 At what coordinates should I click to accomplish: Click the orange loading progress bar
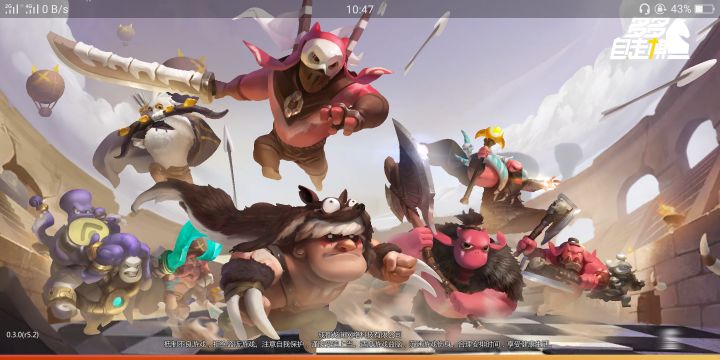(x=360, y=357)
